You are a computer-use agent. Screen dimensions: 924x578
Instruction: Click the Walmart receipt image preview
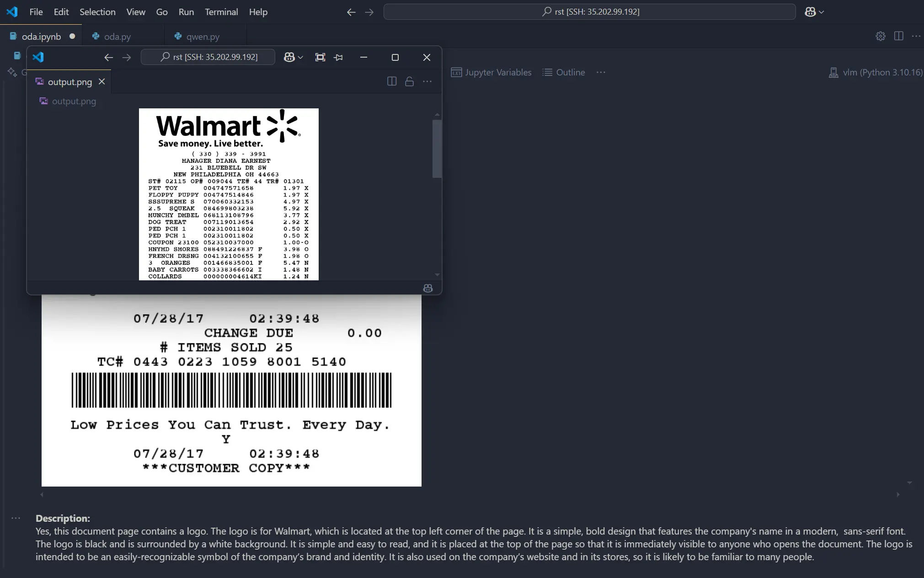[x=229, y=194]
